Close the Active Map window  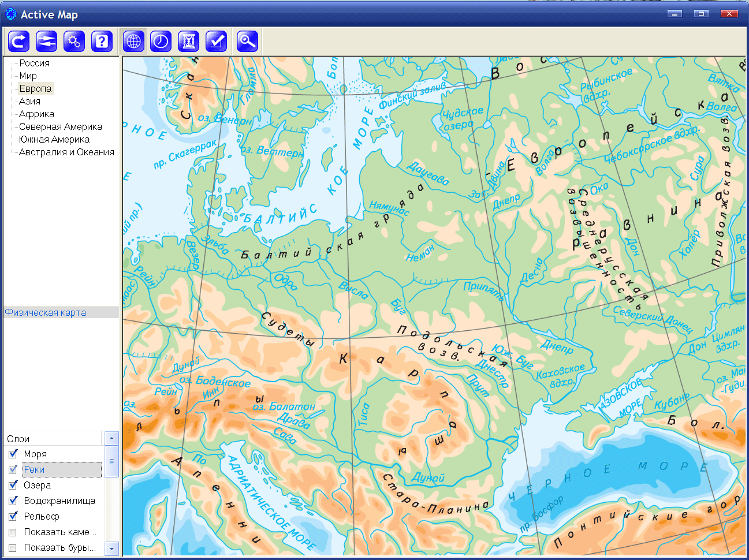point(729,13)
